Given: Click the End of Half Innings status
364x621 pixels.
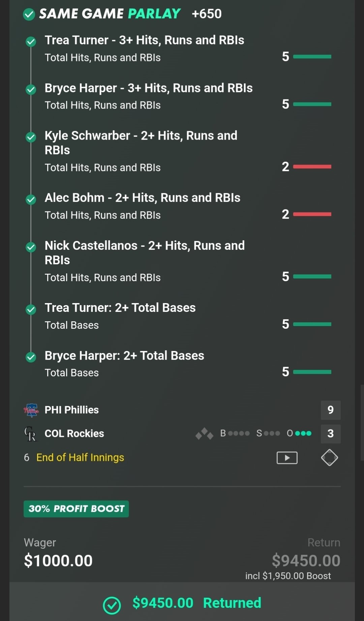Looking at the screenshot, I should [80, 457].
